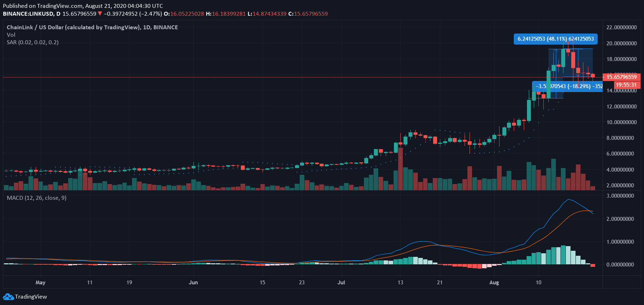Click the 4.00000000 price axis label
The width and height of the screenshot is (644, 305).
pos(620,170)
